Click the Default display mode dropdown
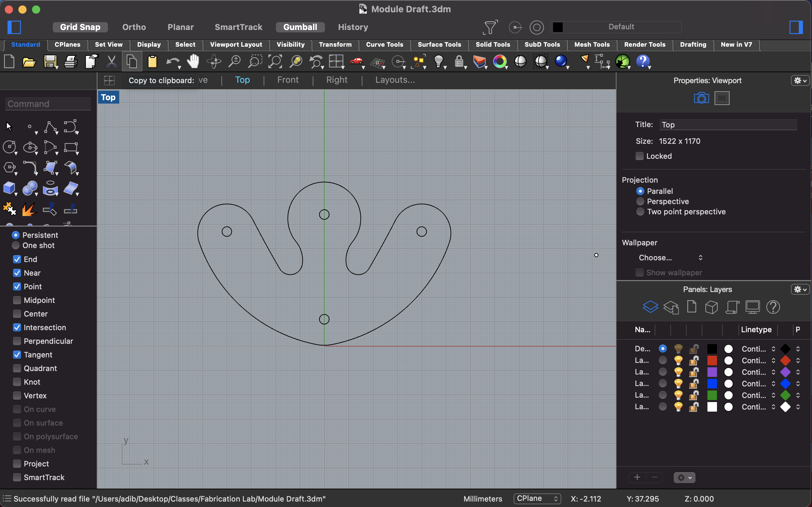Image resolution: width=812 pixels, height=507 pixels. point(620,27)
